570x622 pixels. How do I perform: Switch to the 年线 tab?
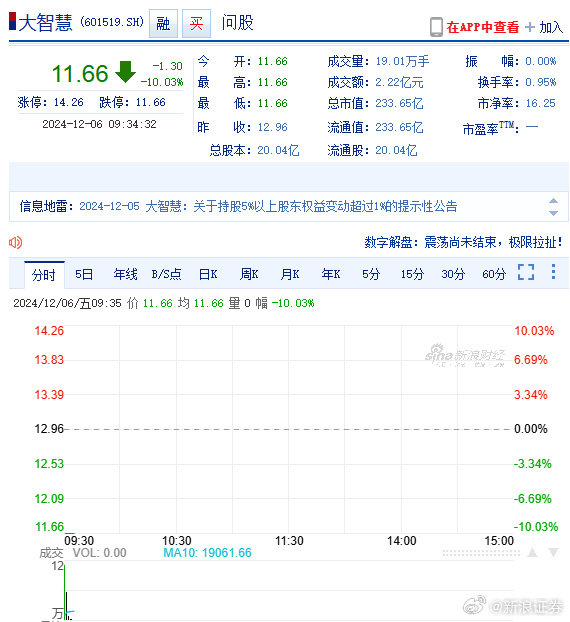(x=125, y=274)
